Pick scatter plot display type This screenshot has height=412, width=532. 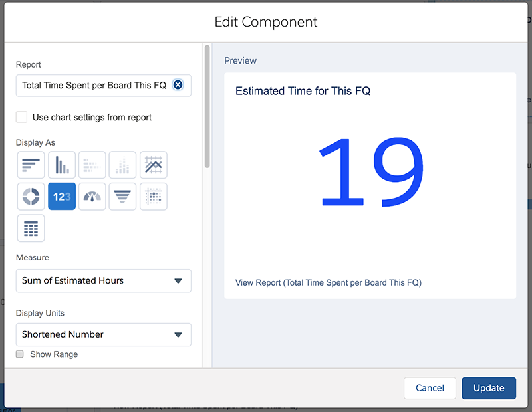click(x=154, y=197)
